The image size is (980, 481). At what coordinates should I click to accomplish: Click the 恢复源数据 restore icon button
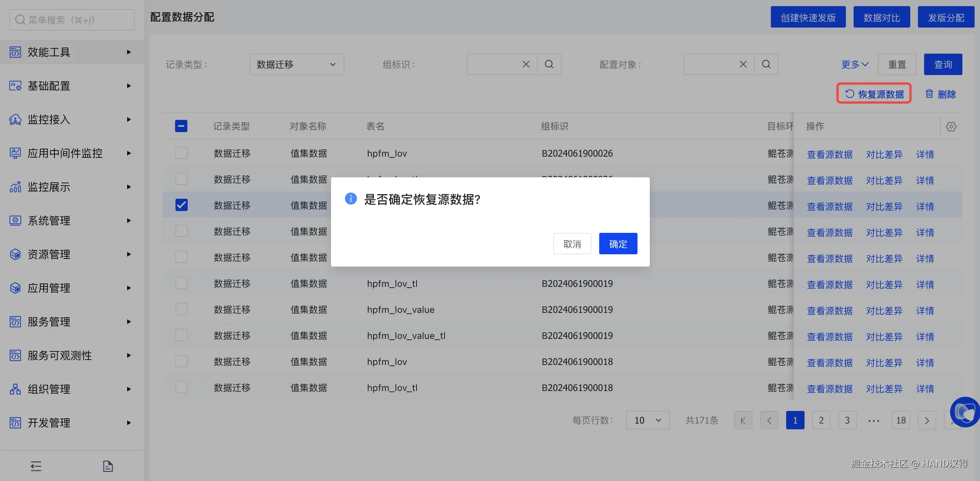874,94
